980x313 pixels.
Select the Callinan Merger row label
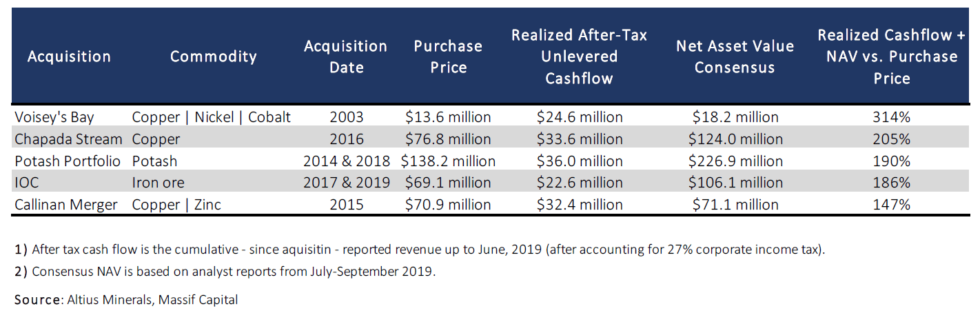click(65, 205)
